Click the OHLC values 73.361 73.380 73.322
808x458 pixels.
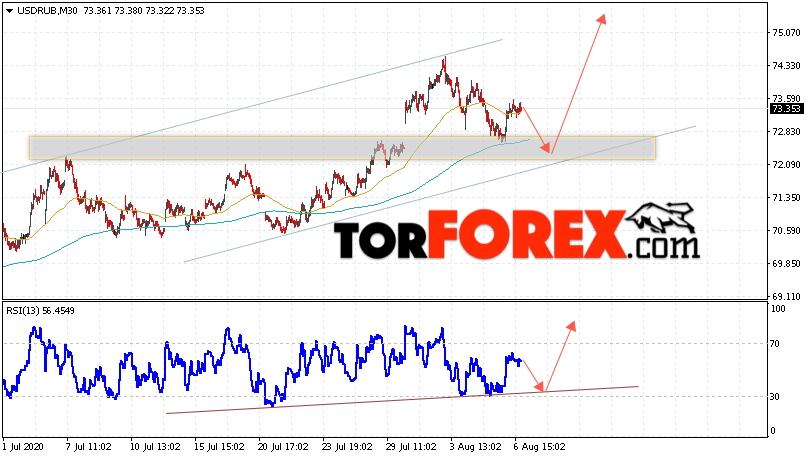click(131, 10)
